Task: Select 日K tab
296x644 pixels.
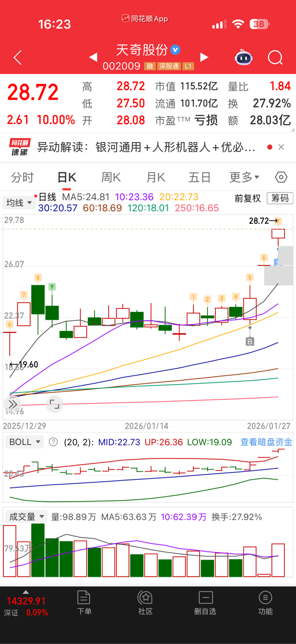Action: [67, 177]
